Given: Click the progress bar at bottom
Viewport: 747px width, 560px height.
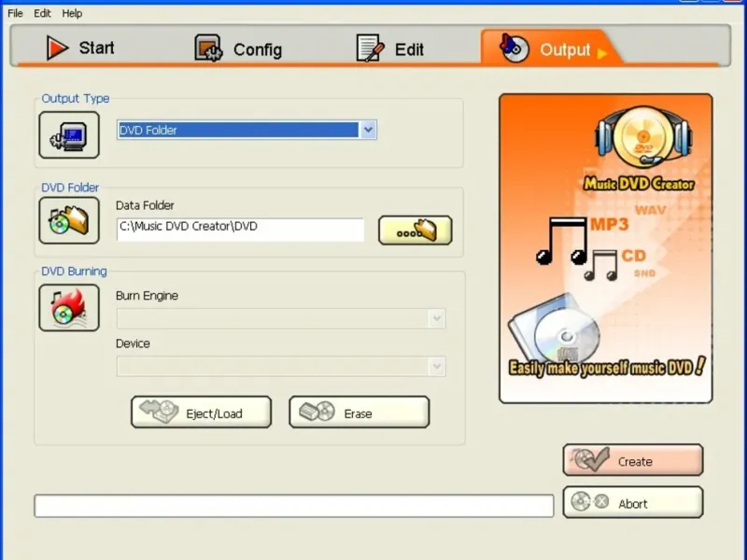Looking at the screenshot, I should point(294,506).
